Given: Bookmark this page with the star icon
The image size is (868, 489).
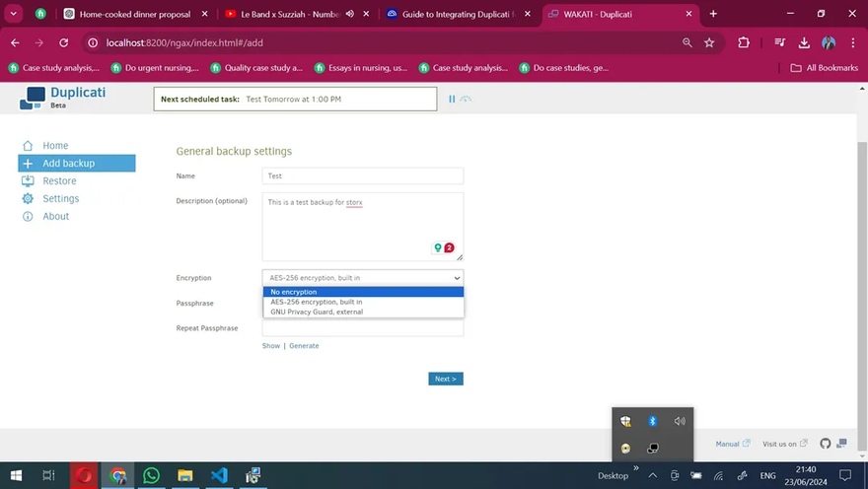Looking at the screenshot, I should pyautogui.click(x=709, y=42).
